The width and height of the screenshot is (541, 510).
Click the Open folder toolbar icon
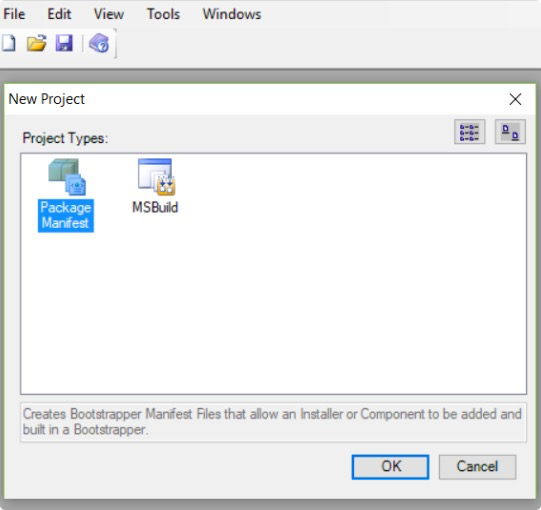click(37, 43)
